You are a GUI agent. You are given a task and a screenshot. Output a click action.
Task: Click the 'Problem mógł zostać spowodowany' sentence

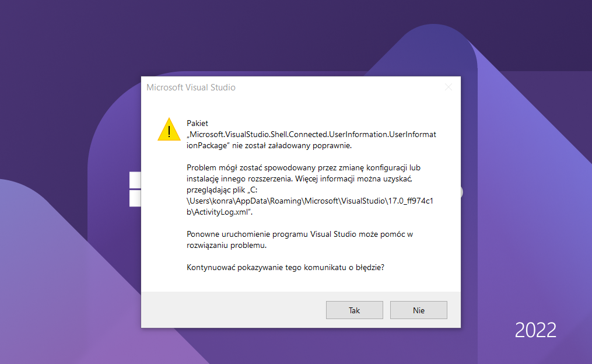[303, 167]
